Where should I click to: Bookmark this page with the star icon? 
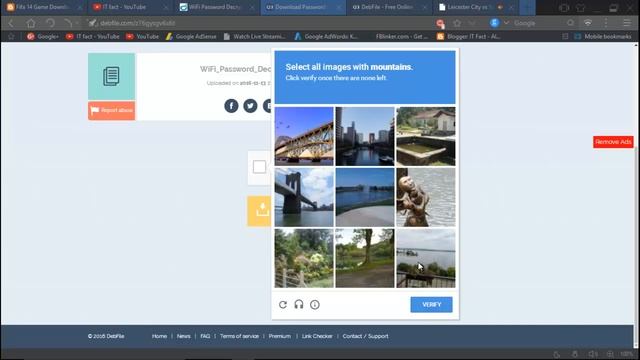tap(457, 23)
